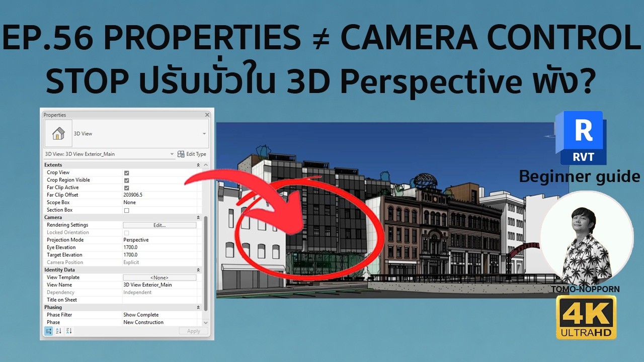Viewport: 644px width, 362px height.
Task: Select the rightmost sort button in the Properties footer
Action: tap(69, 331)
